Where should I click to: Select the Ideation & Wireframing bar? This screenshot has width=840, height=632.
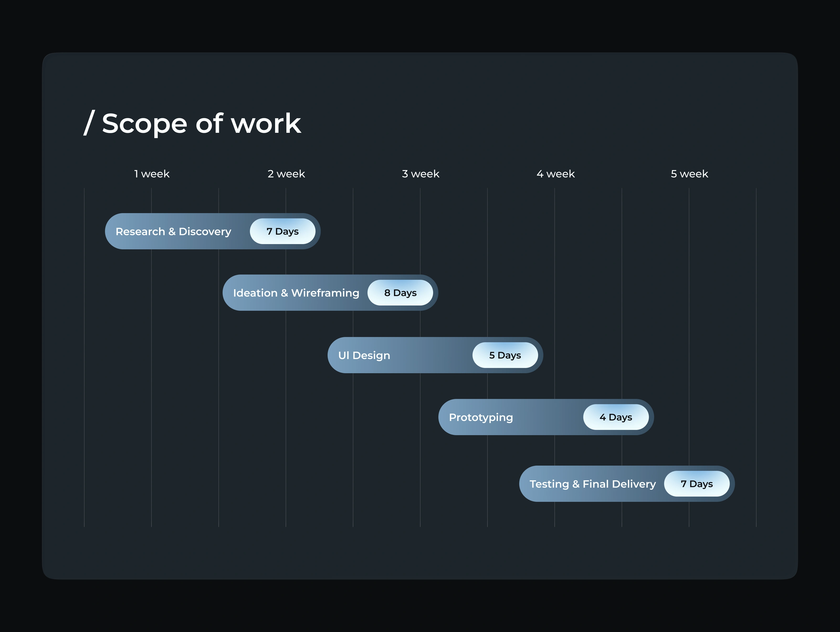click(x=330, y=293)
